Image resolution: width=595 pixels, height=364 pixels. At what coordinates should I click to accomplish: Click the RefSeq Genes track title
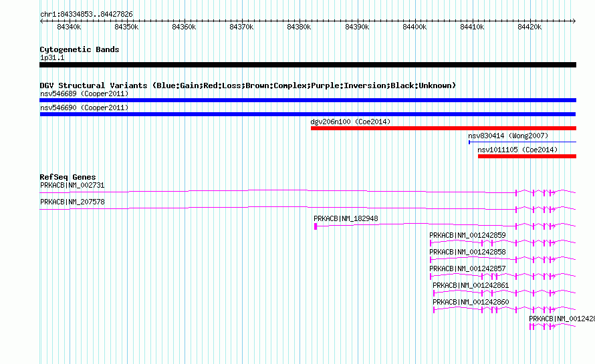pyautogui.click(x=68, y=177)
